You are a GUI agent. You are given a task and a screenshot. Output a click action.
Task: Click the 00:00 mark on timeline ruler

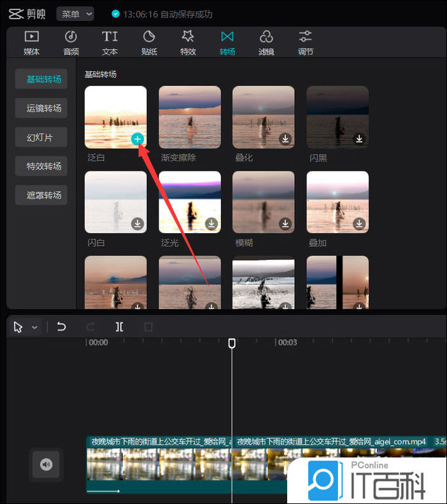pyautogui.click(x=98, y=342)
